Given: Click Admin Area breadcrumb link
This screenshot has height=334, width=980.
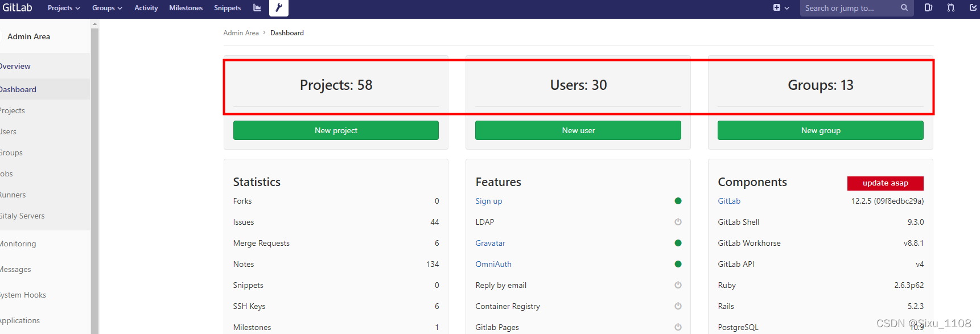Looking at the screenshot, I should 241,33.
